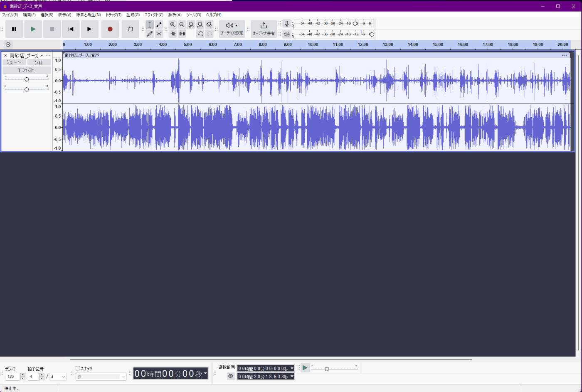Click the track gain slider
This screenshot has width=582, height=392.
point(27,79)
